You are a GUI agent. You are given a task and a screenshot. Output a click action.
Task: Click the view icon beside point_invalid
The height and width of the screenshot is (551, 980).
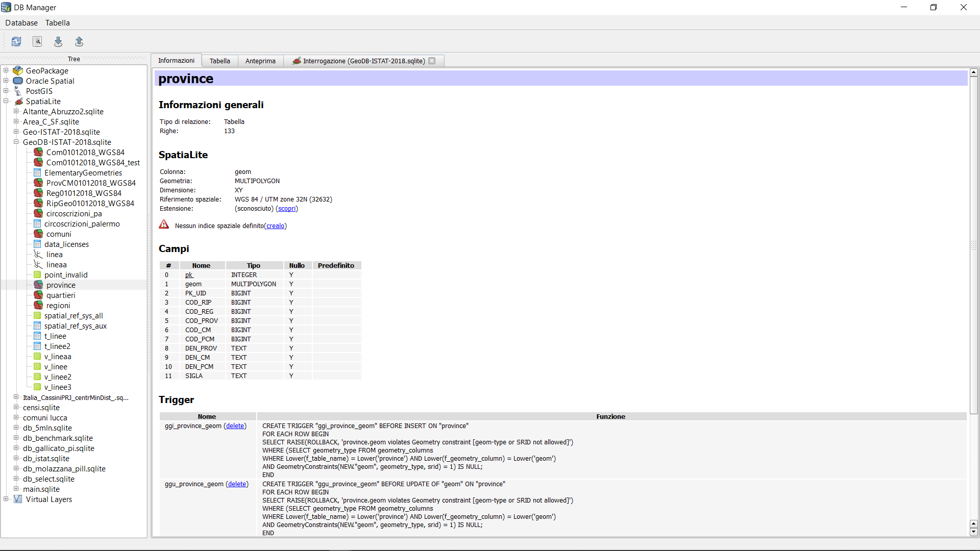click(x=37, y=274)
